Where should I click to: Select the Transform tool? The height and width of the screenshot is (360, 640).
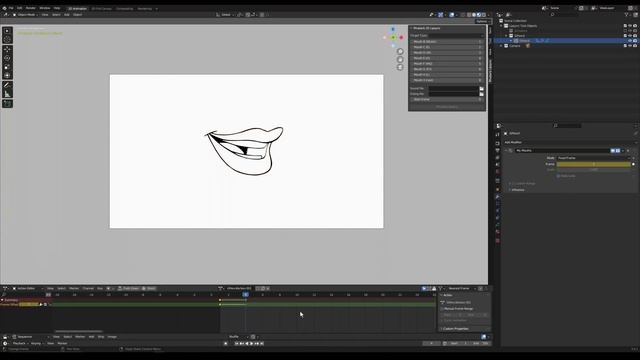pos(7,76)
